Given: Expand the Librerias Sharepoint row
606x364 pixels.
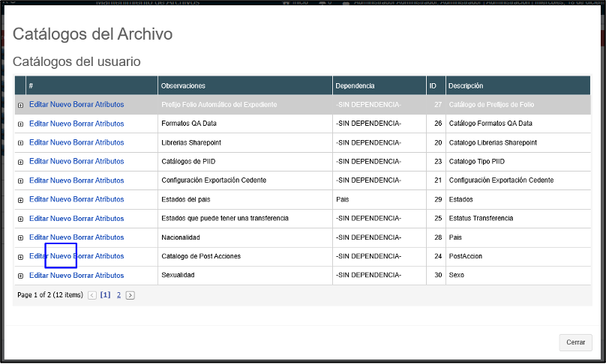Looking at the screenshot, I should point(20,143).
